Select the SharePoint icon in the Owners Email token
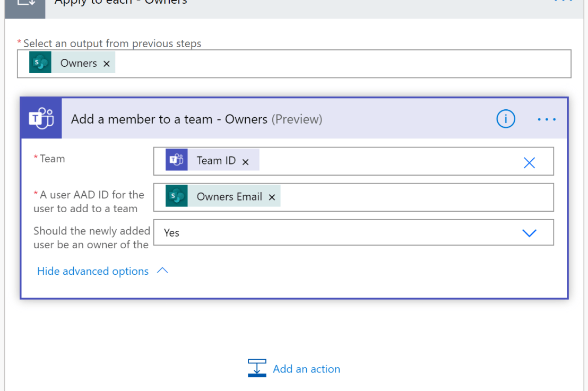Viewport: 588px width, 391px height. [176, 196]
